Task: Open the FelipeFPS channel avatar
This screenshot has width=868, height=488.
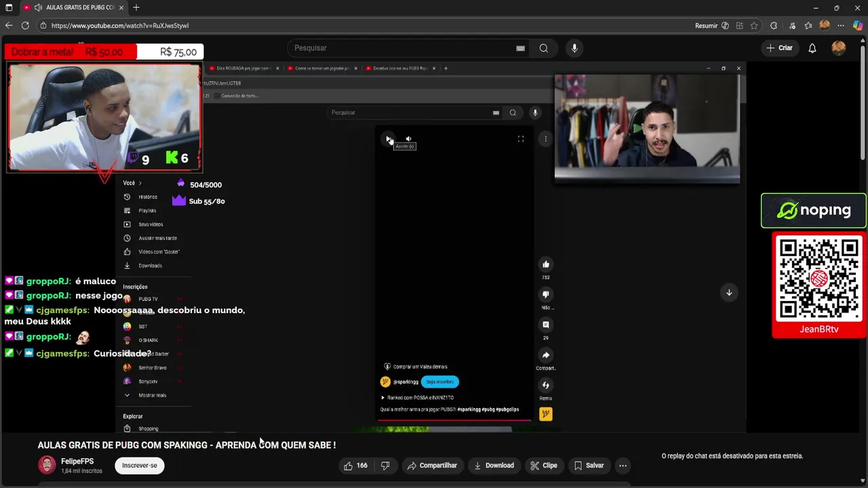Action: pos(47,465)
